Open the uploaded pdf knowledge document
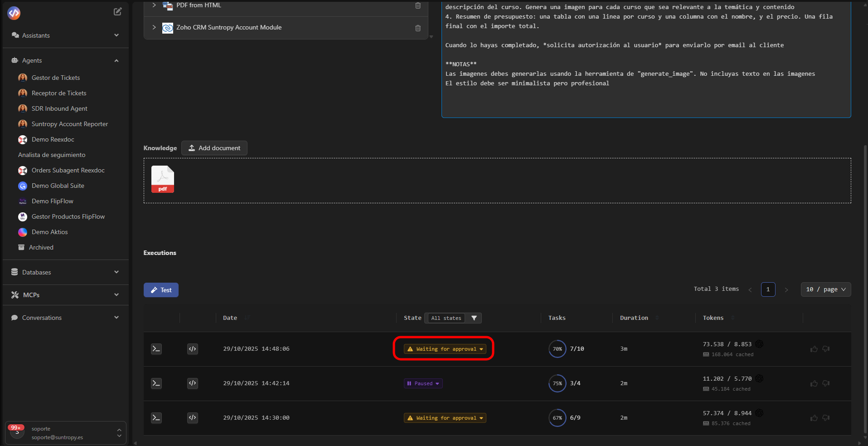The image size is (868, 446). click(163, 179)
